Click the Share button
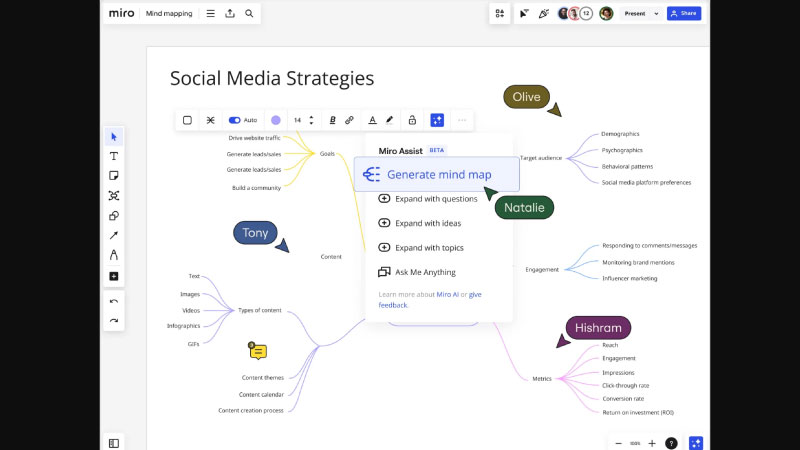800x450 pixels. click(x=684, y=14)
